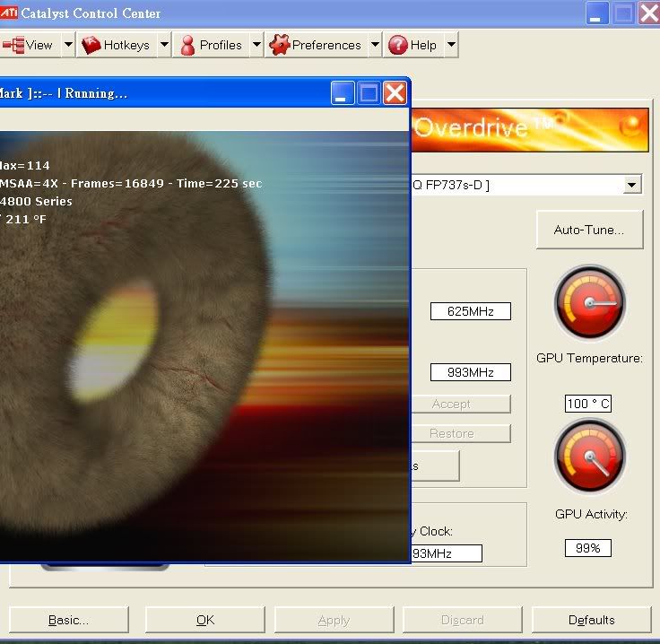Click the Preferences gear icon

click(279, 45)
